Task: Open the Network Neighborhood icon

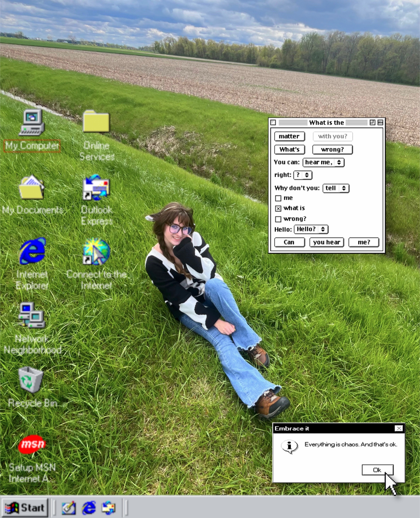Action: coord(32,315)
